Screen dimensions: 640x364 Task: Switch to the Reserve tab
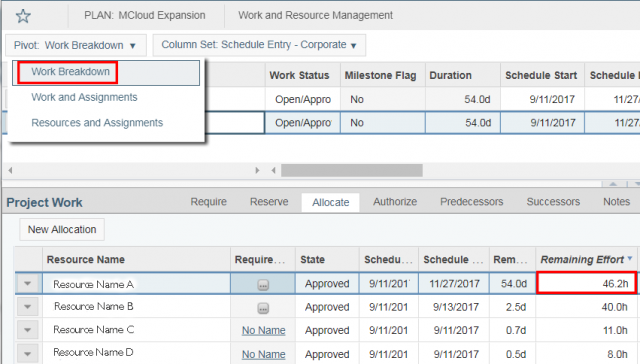tap(269, 202)
